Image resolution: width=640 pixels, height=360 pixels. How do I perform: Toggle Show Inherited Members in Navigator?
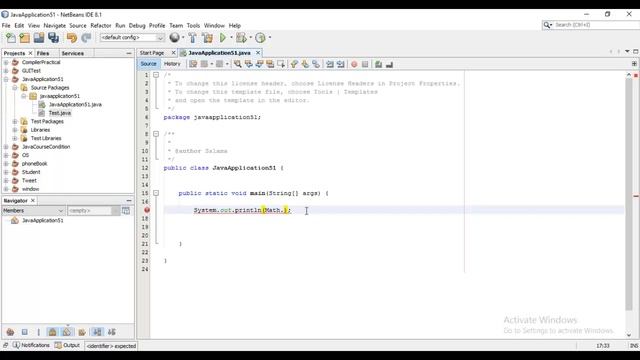(10, 332)
